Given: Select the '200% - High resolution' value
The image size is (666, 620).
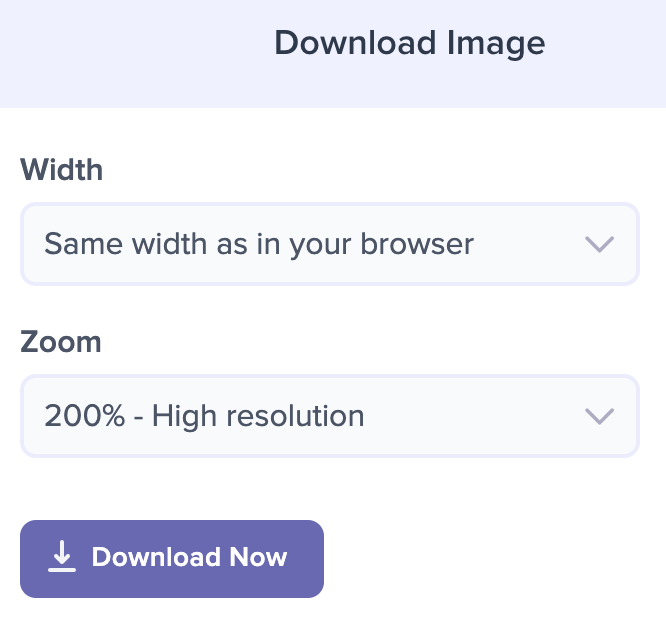Looking at the screenshot, I should pyautogui.click(x=204, y=416).
